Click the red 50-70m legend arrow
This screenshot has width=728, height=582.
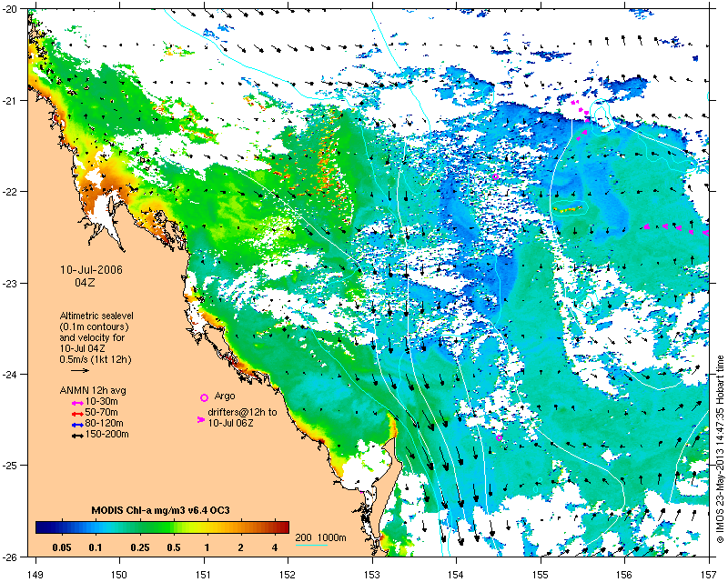coord(77,414)
